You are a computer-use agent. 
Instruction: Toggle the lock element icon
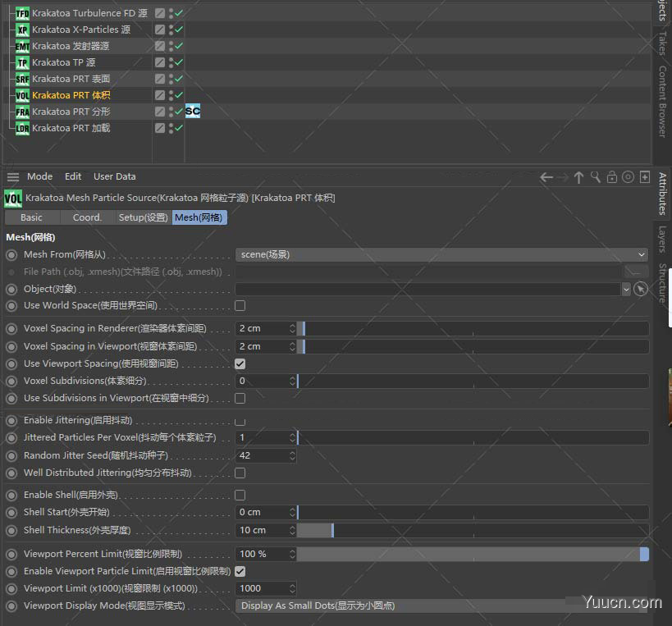[x=612, y=177]
